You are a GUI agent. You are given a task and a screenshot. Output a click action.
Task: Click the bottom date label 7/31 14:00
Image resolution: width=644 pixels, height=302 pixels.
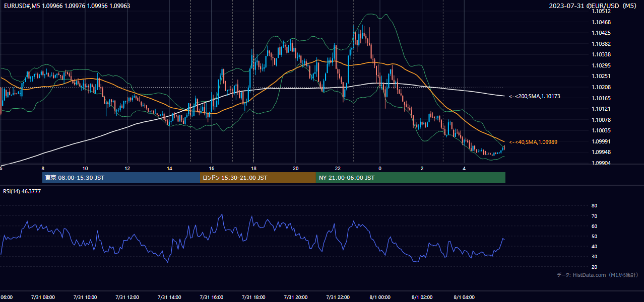click(169, 297)
